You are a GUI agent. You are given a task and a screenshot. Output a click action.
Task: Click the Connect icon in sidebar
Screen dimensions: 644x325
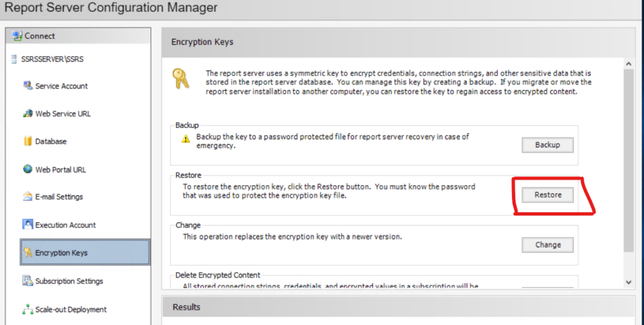pos(17,36)
